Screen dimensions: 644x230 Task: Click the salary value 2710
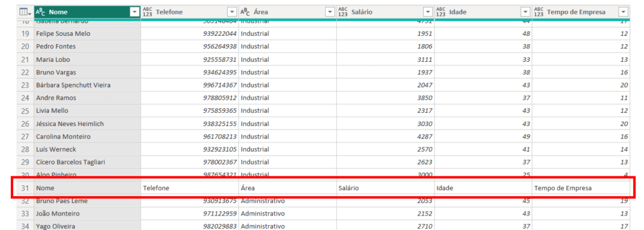425,226
